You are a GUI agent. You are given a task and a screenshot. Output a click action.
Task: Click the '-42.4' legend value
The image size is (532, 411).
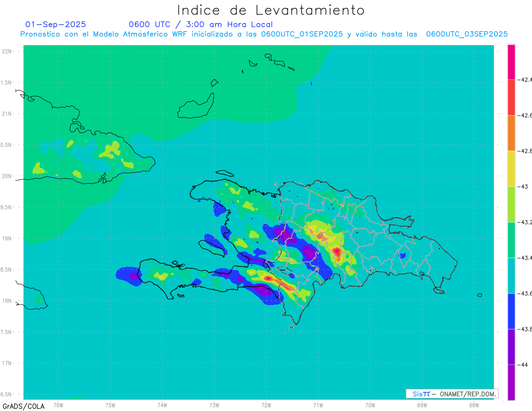coord(525,80)
